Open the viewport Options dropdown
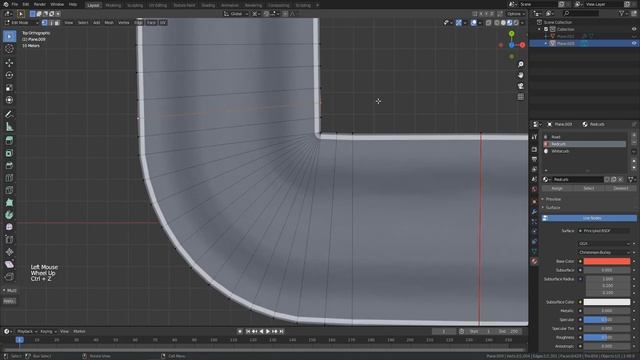Viewport: 640px width, 360px height. (516, 14)
